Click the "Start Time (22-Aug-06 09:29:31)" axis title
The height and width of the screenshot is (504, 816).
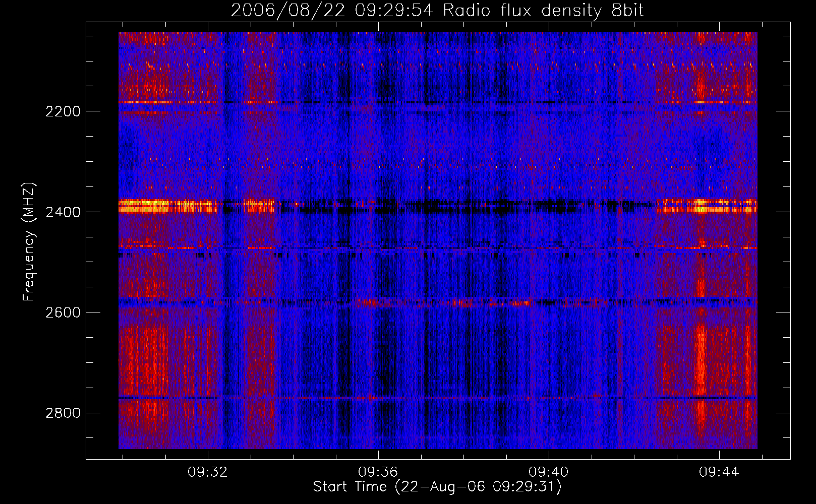tap(437, 487)
